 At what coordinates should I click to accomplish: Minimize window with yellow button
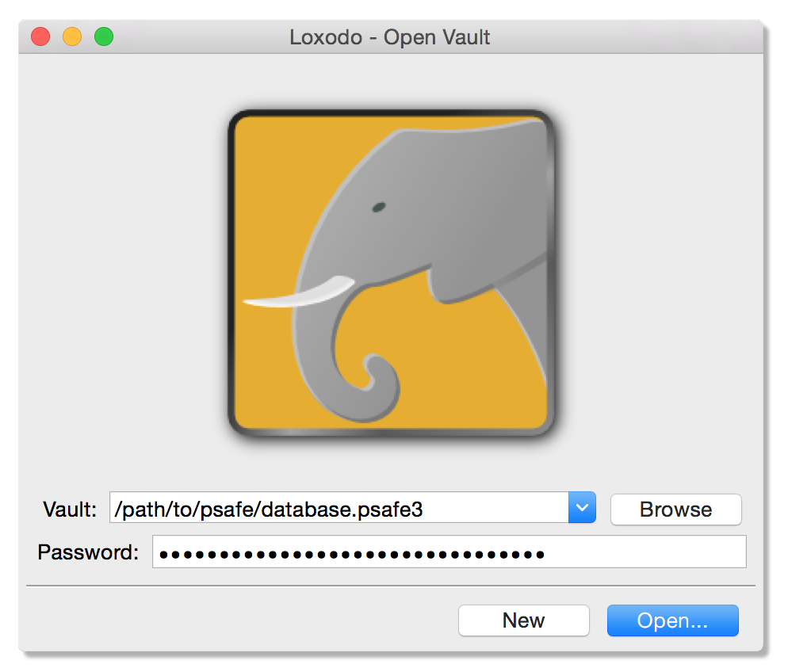[72, 36]
